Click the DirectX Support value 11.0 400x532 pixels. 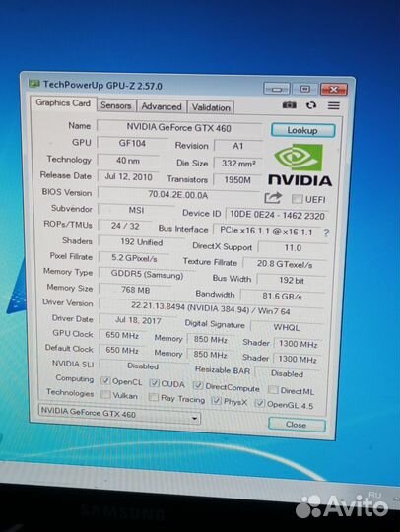click(x=293, y=247)
